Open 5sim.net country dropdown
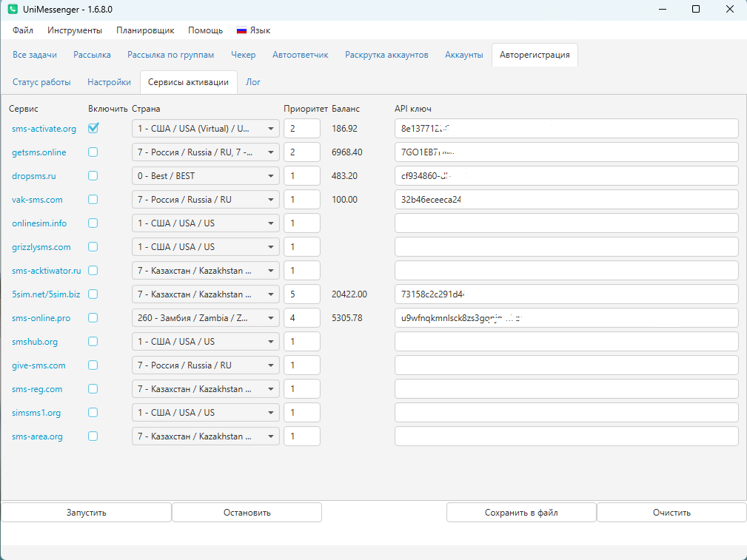Image resolution: width=747 pixels, height=560 pixels. coord(205,294)
